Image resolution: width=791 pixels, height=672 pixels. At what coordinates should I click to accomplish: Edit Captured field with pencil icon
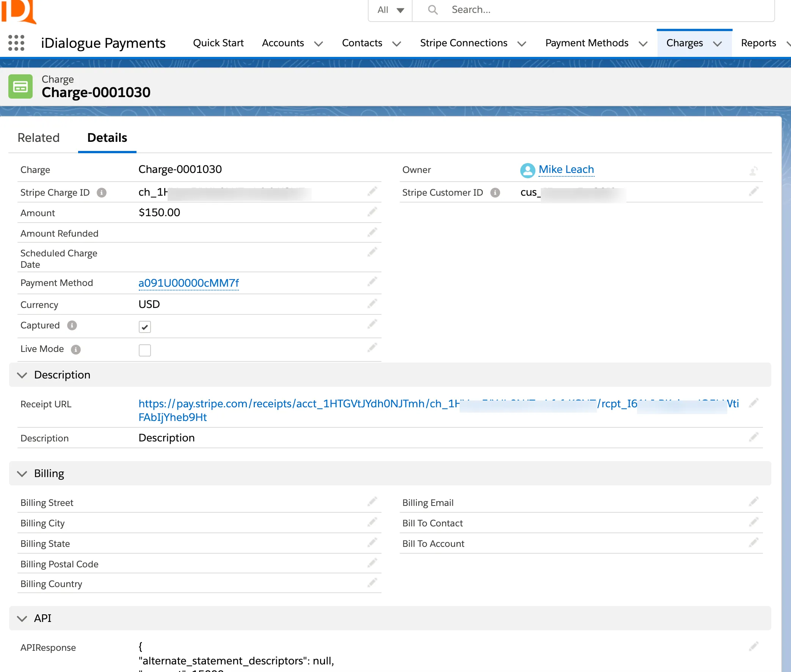372,324
